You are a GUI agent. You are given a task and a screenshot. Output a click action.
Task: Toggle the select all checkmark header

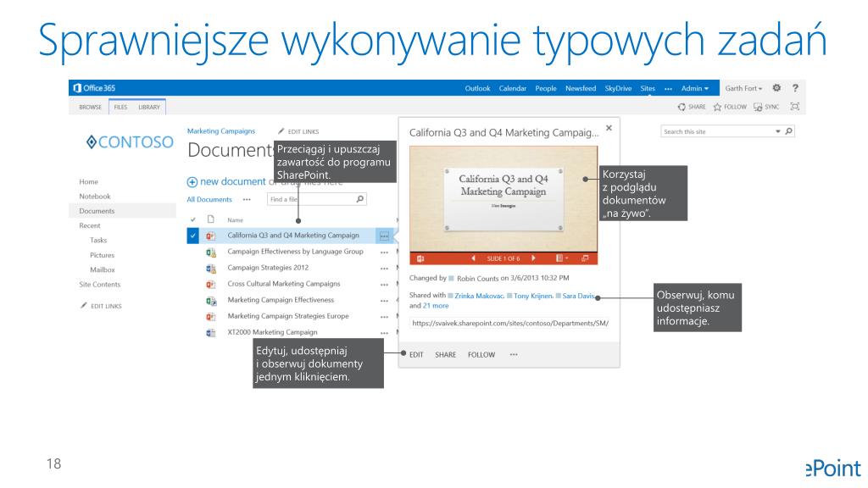[x=192, y=219]
